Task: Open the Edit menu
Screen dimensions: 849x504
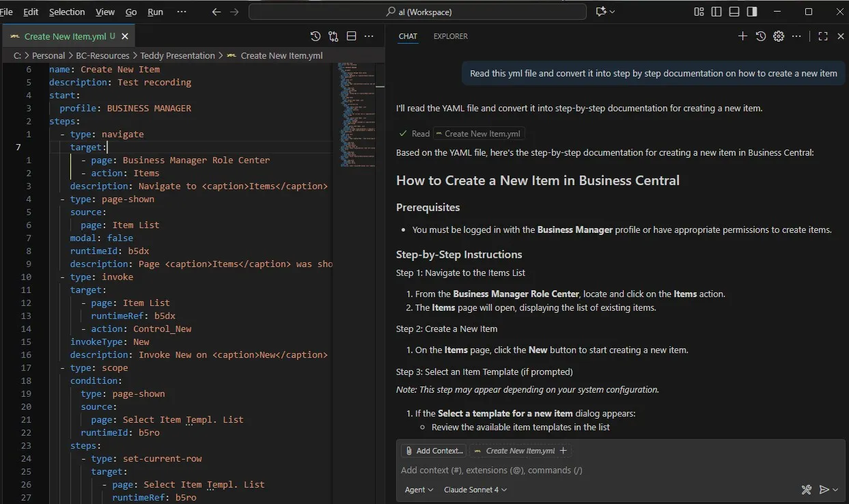Action: (x=31, y=12)
